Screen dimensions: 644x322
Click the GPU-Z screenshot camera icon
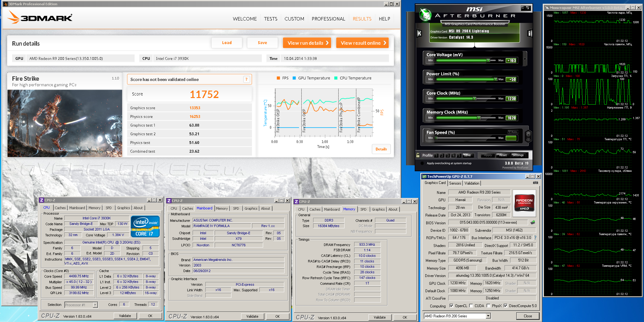(536, 183)
